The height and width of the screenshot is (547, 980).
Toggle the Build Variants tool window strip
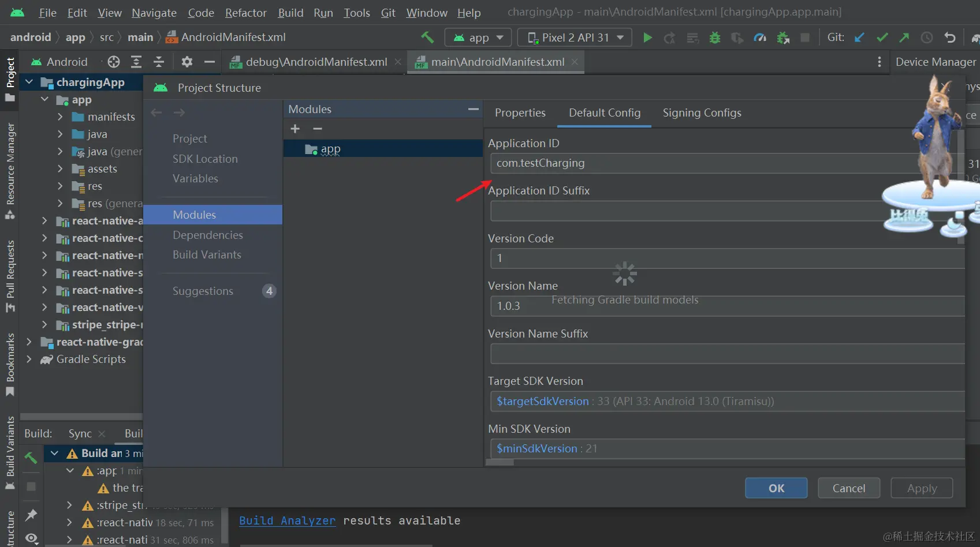tap(10, 453)
